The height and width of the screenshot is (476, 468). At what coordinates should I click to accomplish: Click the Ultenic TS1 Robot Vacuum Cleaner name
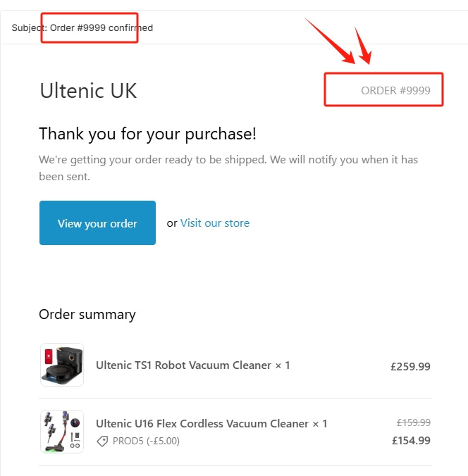183,365
